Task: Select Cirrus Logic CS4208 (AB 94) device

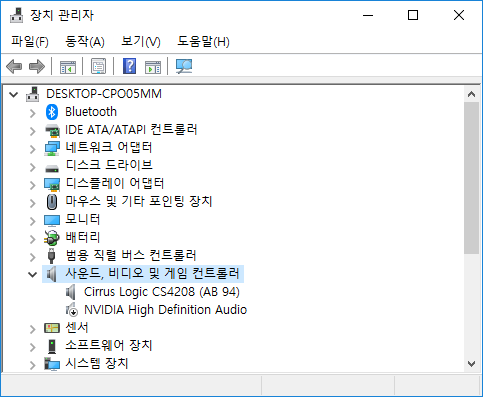Action: (x=162, y=292)
